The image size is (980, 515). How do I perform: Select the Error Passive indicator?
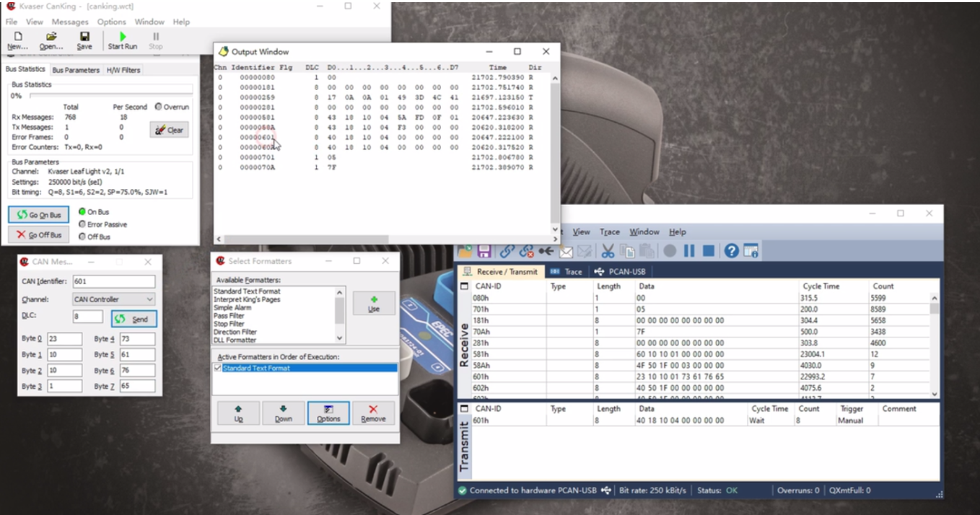[82, 224]
